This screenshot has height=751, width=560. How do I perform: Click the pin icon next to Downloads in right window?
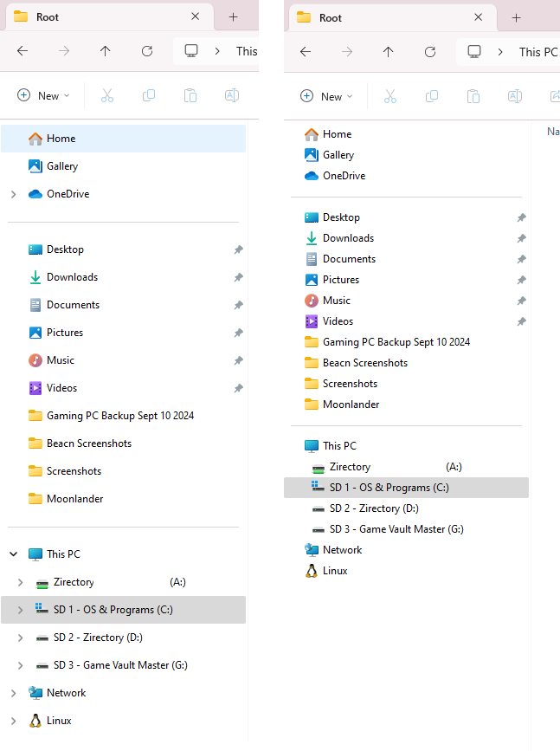(521, 238)
